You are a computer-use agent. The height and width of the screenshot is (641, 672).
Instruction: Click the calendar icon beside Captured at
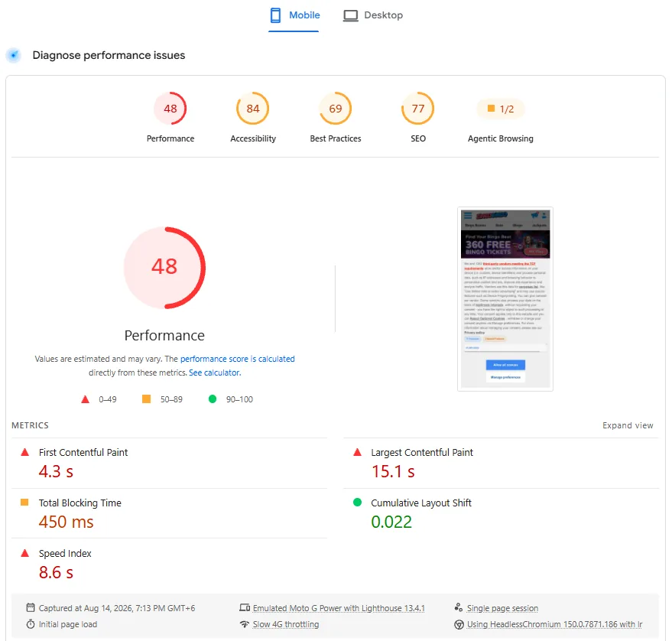31,607
